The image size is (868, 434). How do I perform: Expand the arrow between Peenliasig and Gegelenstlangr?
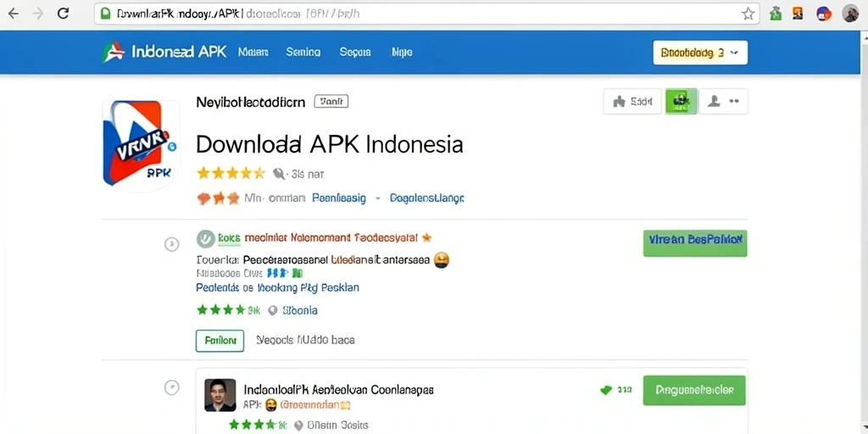(x=378, y=198)
